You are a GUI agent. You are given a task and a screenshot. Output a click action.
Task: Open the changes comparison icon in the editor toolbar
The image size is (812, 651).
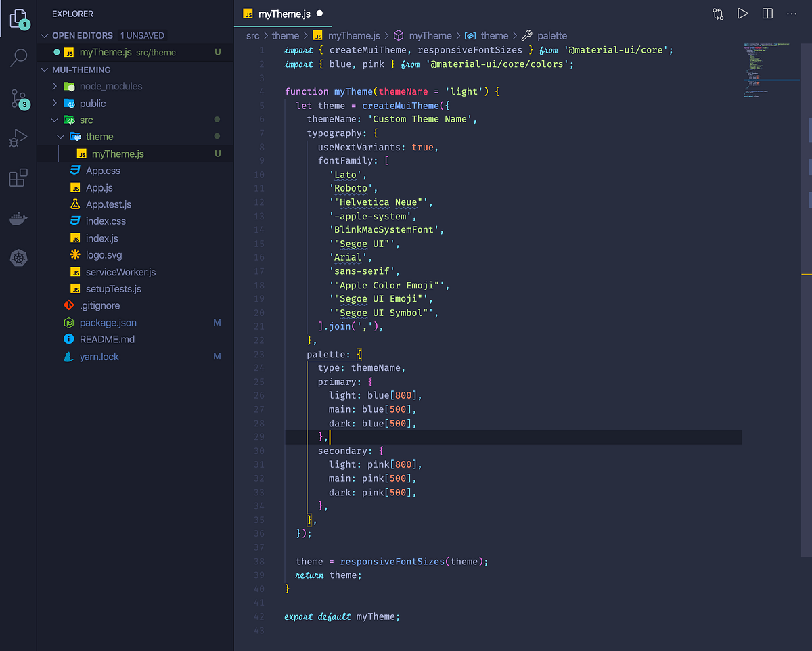coord(718,13)
